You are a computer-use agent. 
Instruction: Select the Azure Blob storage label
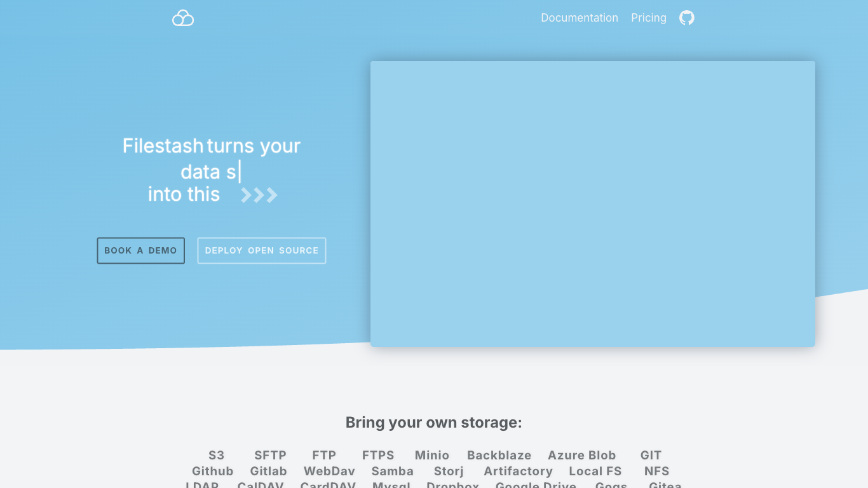(582, 455)
